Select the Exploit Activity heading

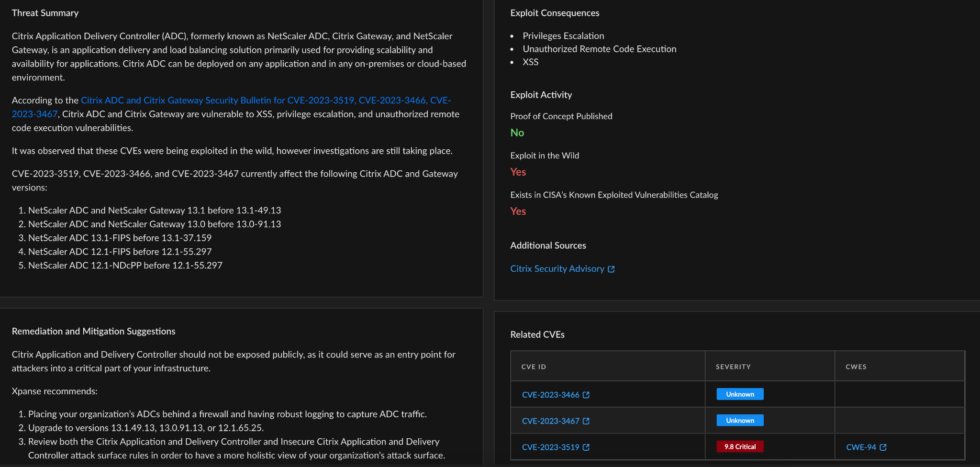541,95
